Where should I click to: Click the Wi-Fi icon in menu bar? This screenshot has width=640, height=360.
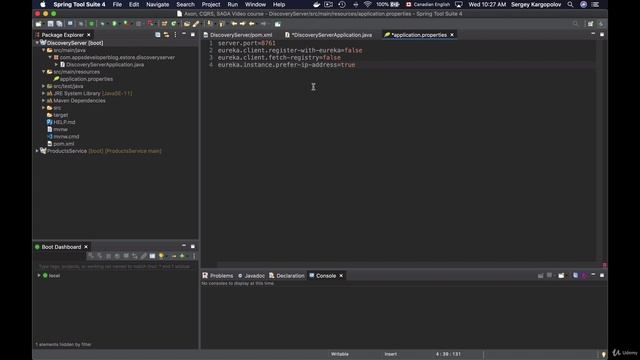pyautogui.click(x=367, y=4)
